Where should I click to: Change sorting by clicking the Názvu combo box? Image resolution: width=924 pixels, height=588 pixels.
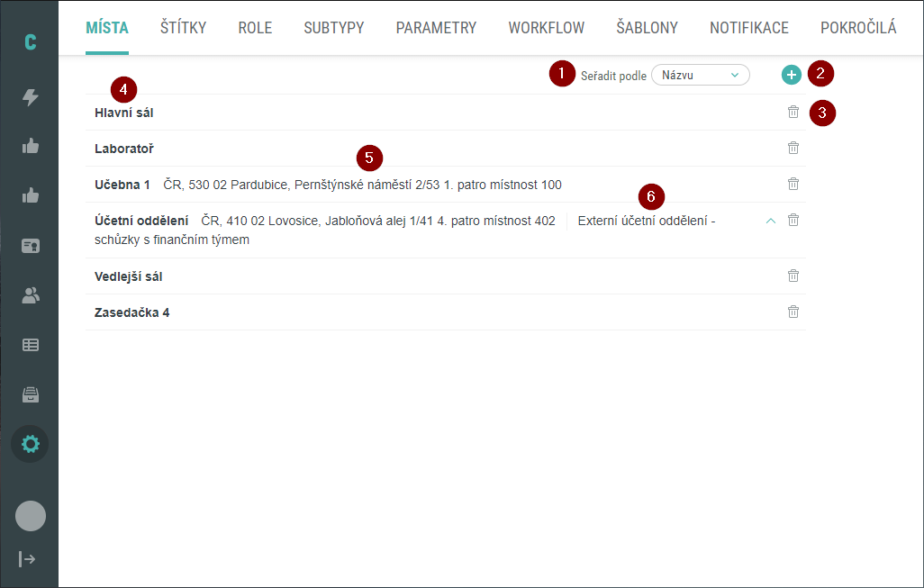[701, 75]
